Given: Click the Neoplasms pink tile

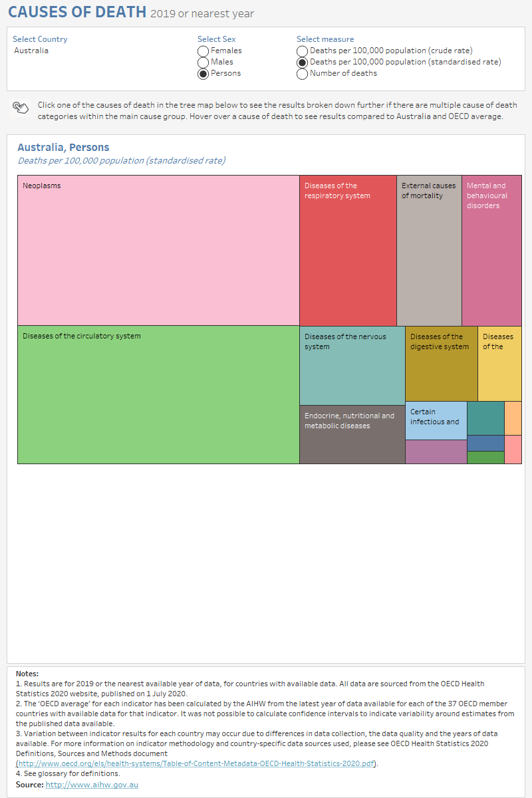Looking at the screenshot, I should pos(158,250).
